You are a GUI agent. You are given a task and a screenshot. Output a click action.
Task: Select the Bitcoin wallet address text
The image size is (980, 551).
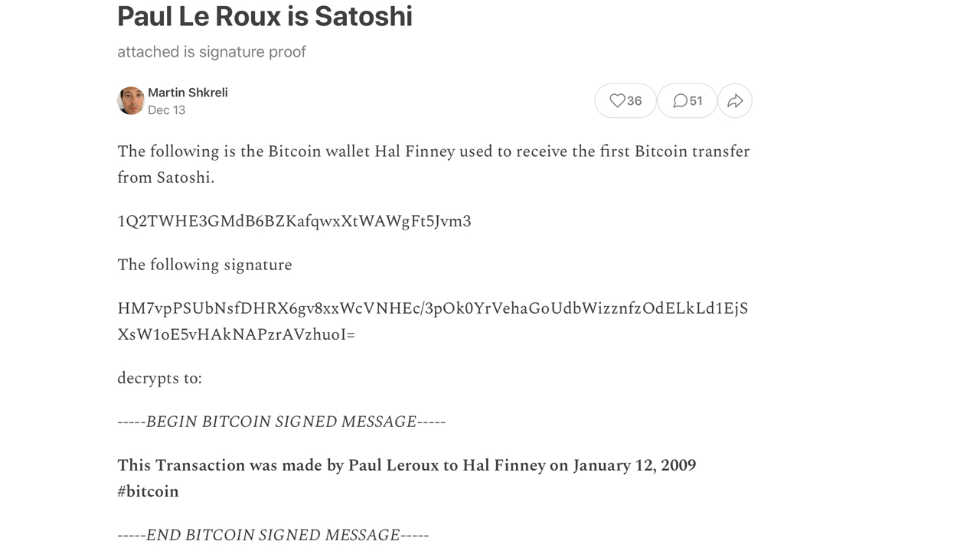294,221
